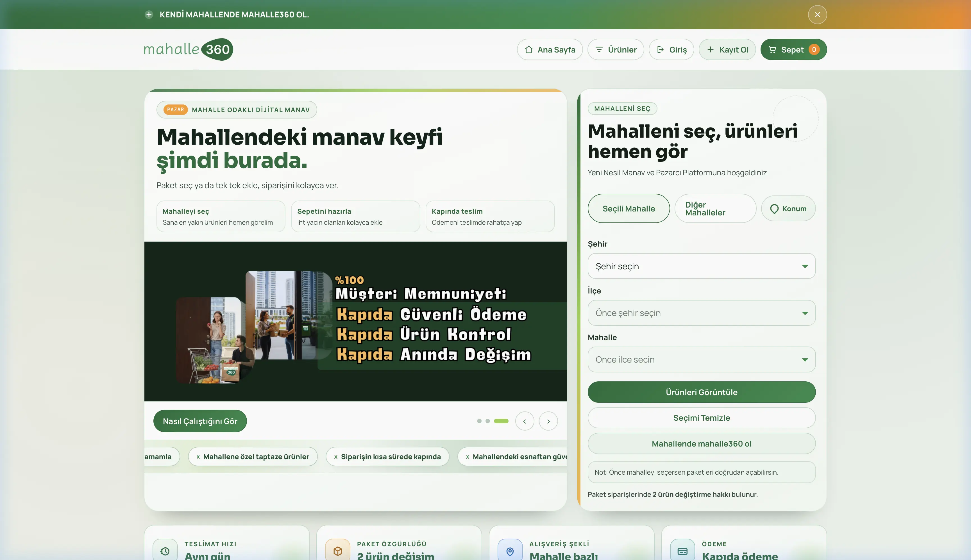Viewport: 971px width, 560px height.
Task: Click the x on Siparişin kısa sürede kapında chip
Action: (336, 457)
